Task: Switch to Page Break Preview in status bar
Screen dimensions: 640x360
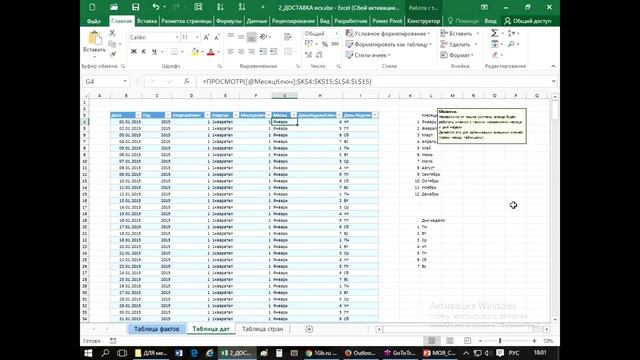Action: (x=467, y=340)
